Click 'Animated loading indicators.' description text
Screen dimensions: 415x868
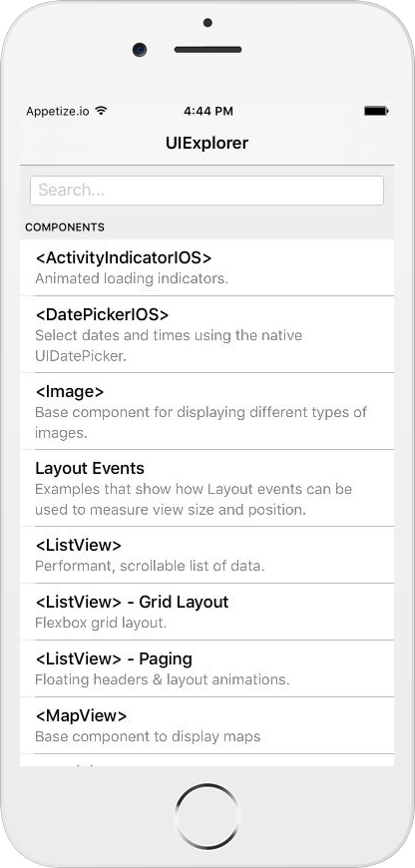[x=132, y=278]
